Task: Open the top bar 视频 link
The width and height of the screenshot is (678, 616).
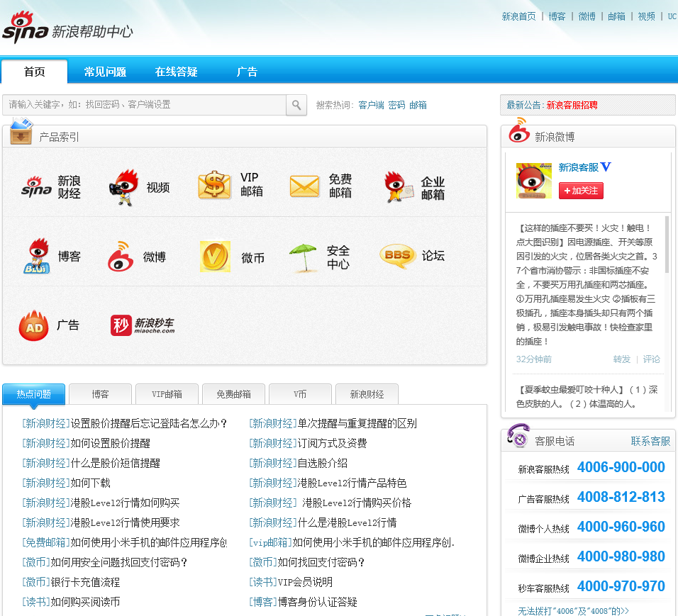Action: [646, 16]
